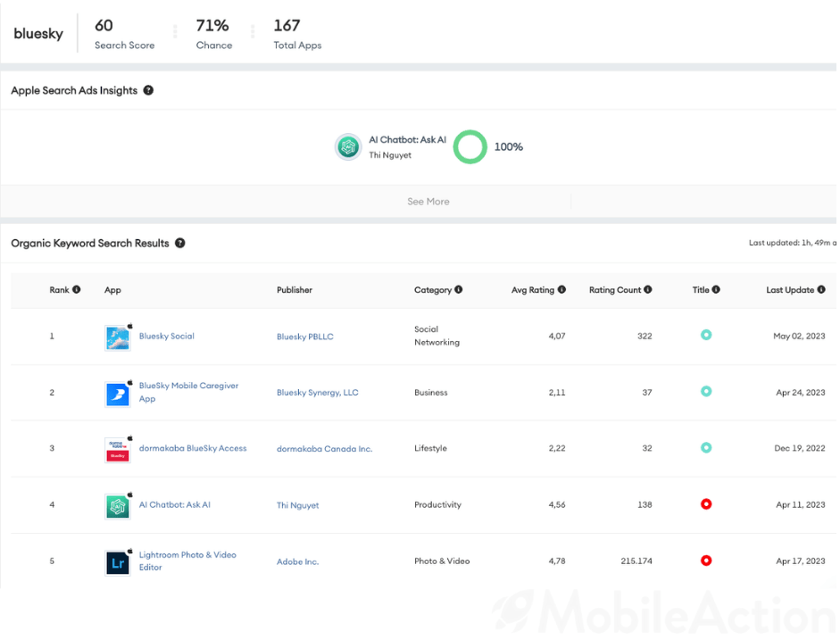Open the BlueSky Mobile Caregiver App link
The image size is (840, 640).
[188, 392]
